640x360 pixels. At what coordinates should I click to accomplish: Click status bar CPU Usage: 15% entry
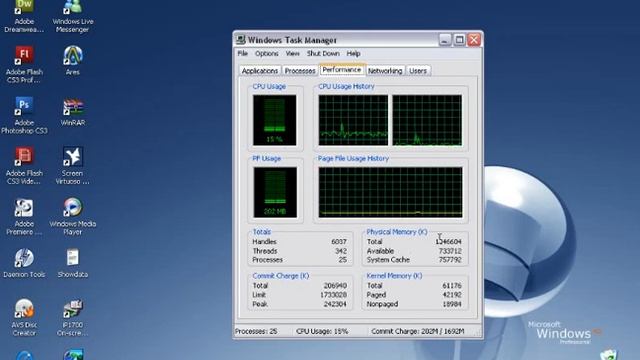tap(322, 331)
